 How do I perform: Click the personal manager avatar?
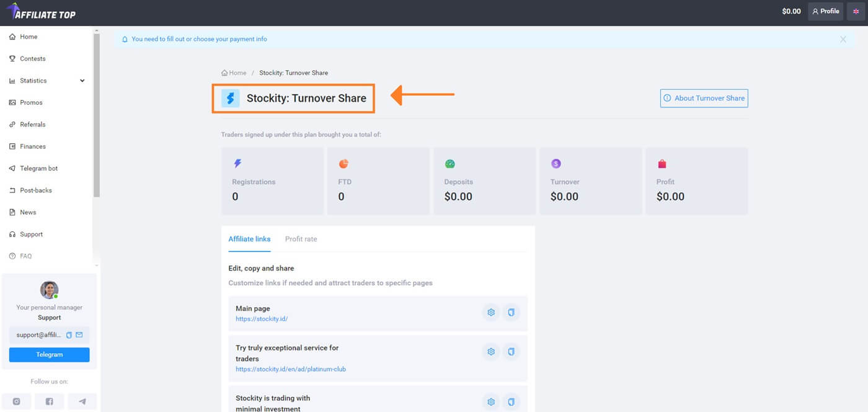point(49,290)
